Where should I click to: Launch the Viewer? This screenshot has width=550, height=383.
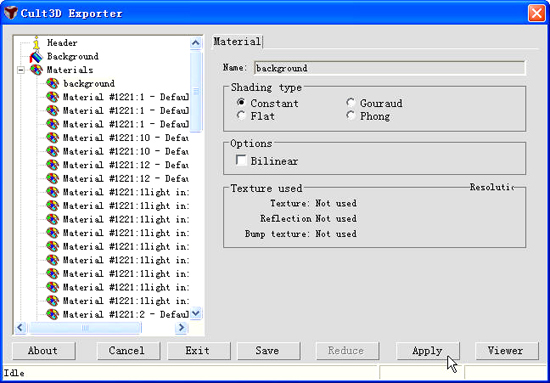click(x=507, y=351)
